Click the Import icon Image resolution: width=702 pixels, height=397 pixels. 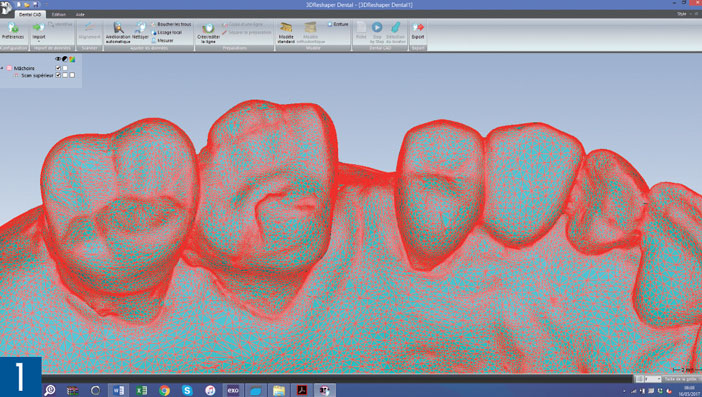pos(39,28)
